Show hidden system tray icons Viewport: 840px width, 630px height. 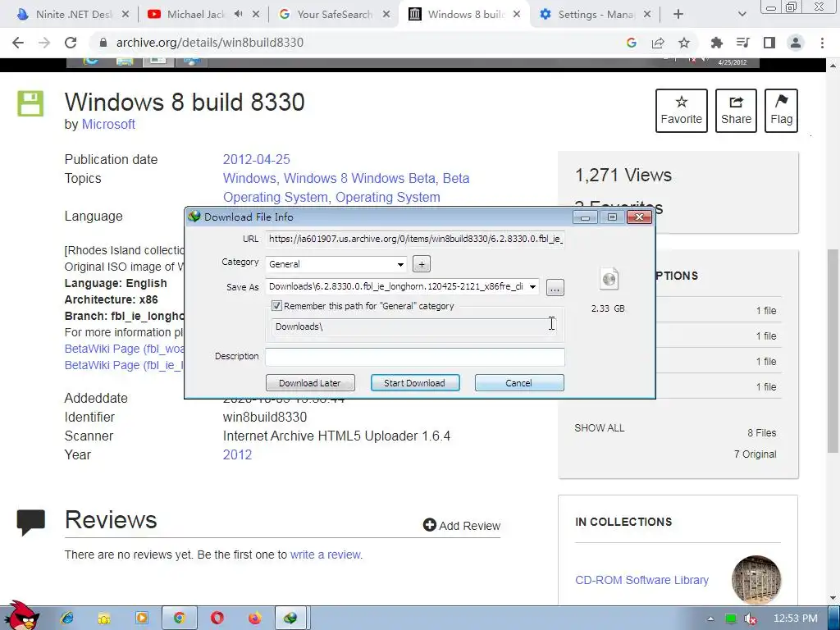[710, 619]
